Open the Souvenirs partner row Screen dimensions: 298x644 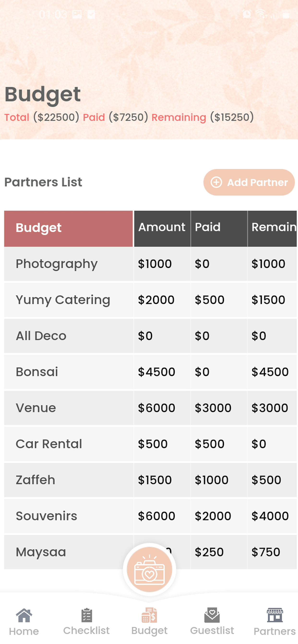(150, 516)
